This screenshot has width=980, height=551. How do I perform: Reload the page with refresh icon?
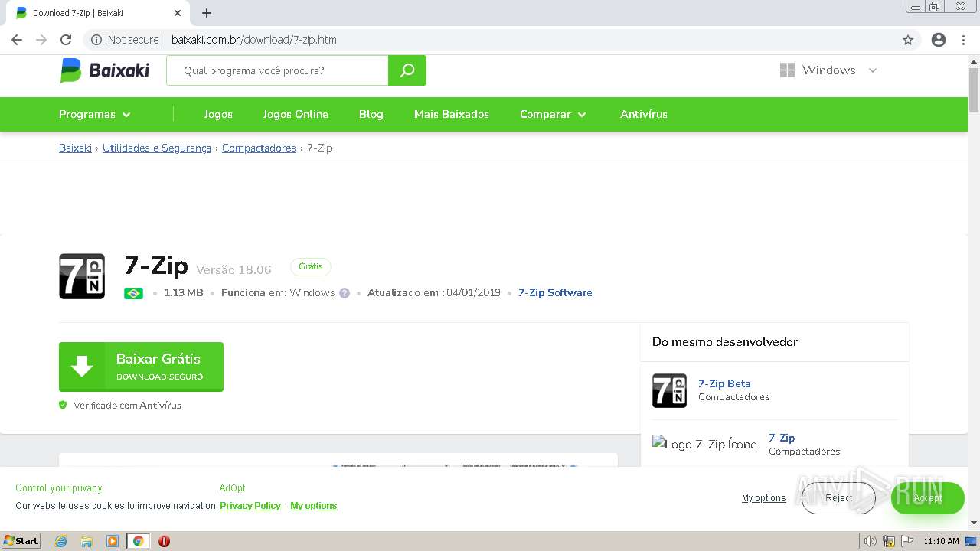(66, 40)
